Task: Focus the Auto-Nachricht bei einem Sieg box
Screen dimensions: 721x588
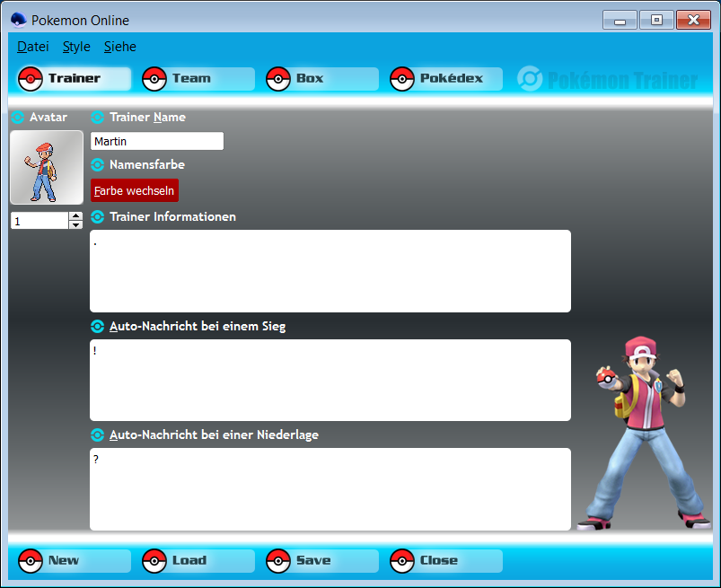Action: click(330, 380)
